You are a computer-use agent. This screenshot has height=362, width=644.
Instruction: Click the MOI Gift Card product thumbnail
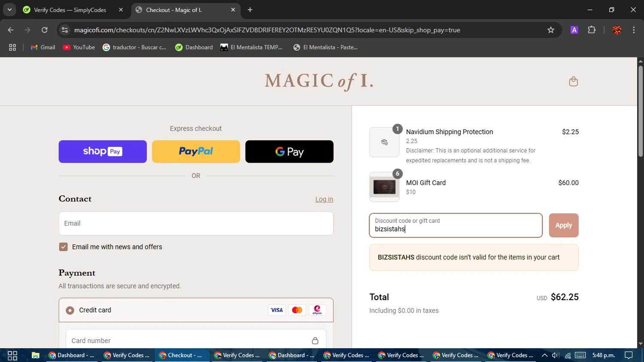click(384, 187)
